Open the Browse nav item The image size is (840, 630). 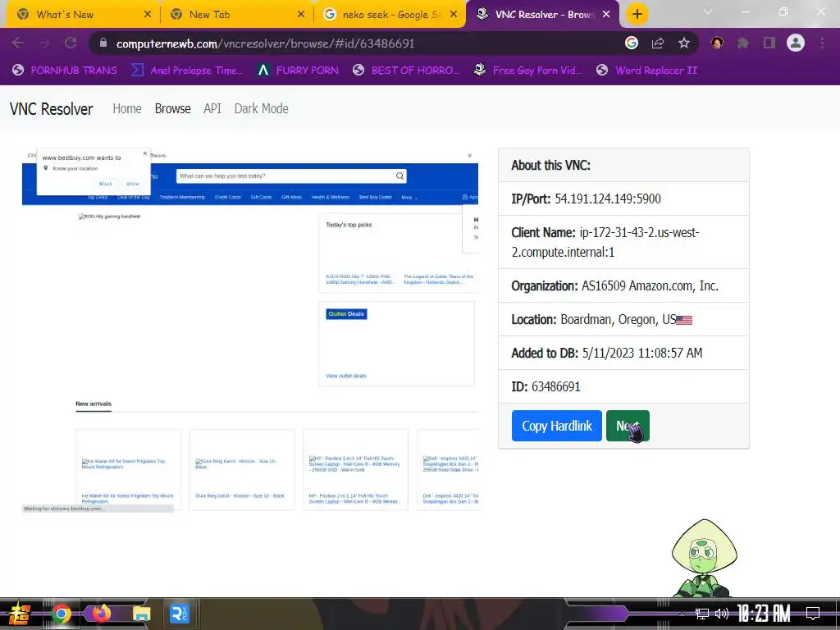tap(172, 109)
